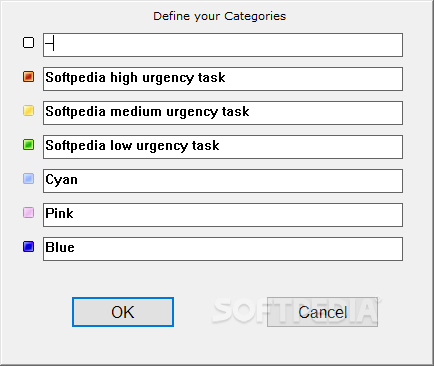The width and height of the screenshot is (434, 366).
Task: Select the 'Softpedia low urgency task' field
Action: click(223, 147)
